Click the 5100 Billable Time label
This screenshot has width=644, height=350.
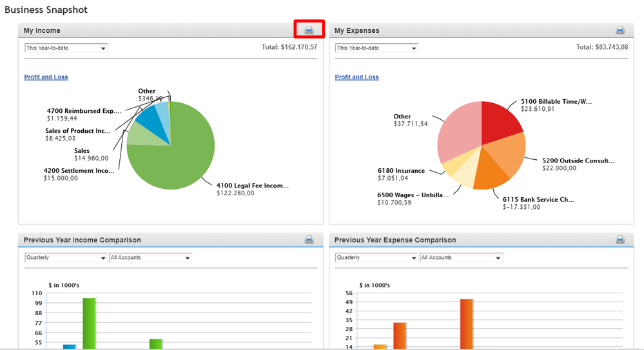556,105
